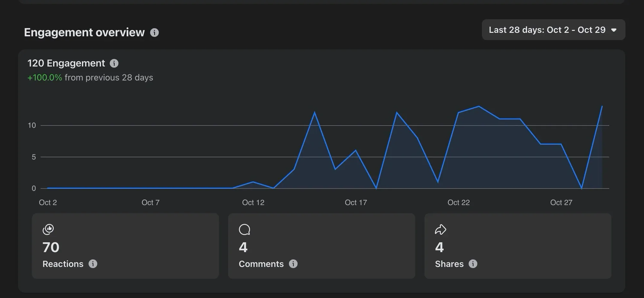The width and height of the screenshot is (644, 298).
Task: Click the comments speech bubble icon
Action: tap(244, 230)
